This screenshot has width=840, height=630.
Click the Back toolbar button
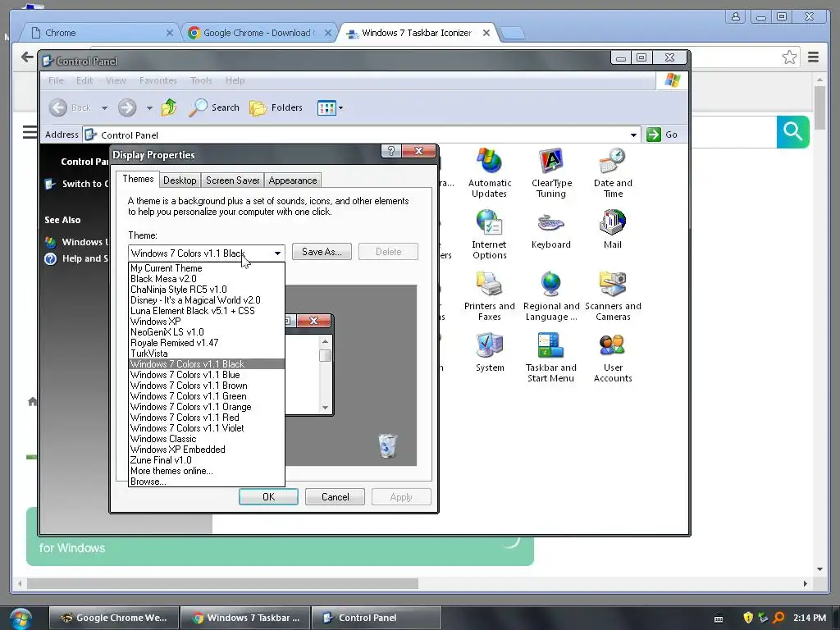point(71,107)
